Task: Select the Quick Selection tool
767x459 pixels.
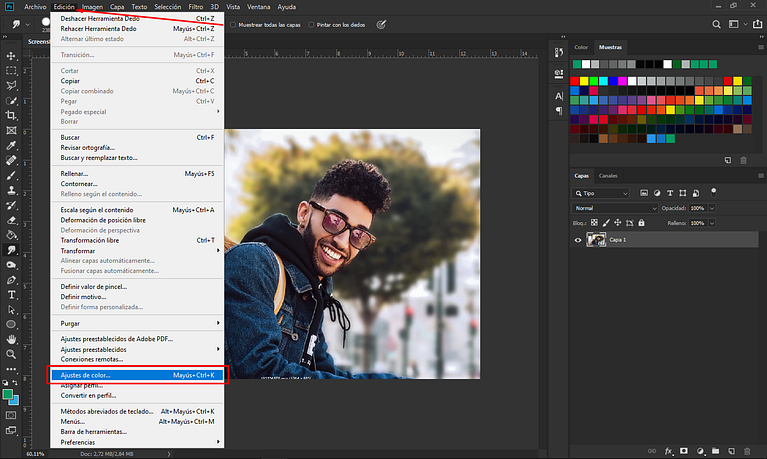Action: point(11,101)
